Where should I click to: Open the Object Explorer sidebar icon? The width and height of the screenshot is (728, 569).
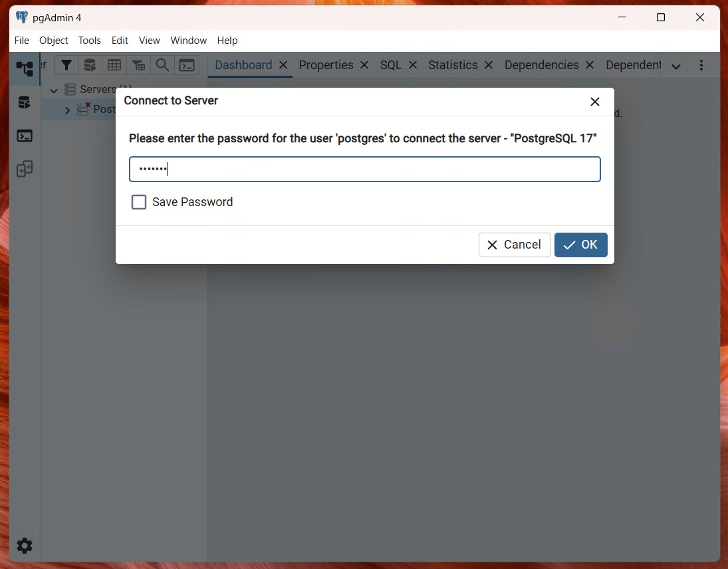(x=25, y=68)
